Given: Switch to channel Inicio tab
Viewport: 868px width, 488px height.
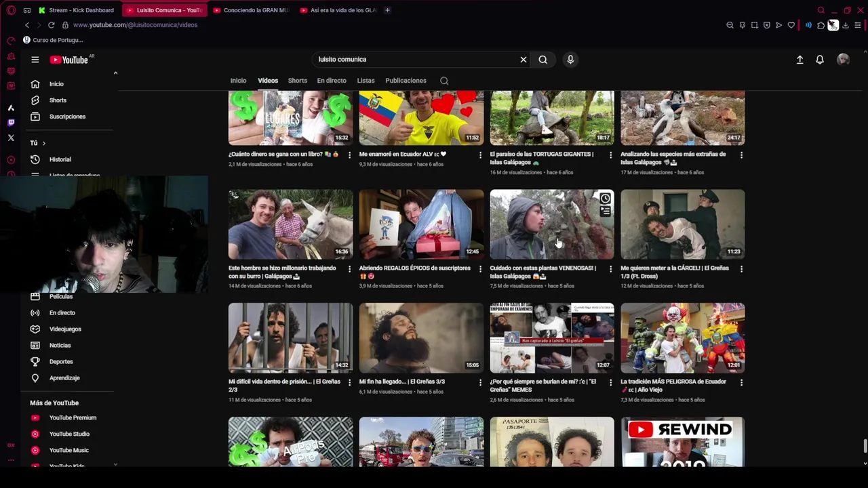Looking at the screenshot, I should [238, 81].
